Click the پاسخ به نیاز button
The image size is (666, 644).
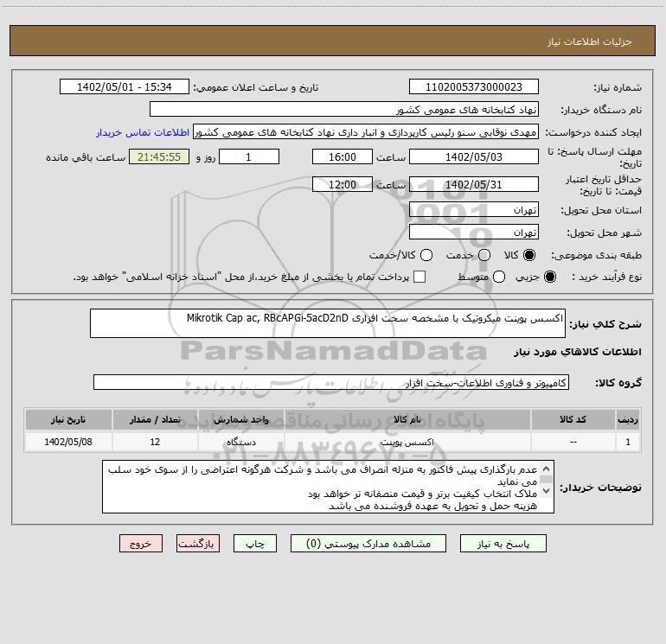pyautogui.click(x=503, y=544)
